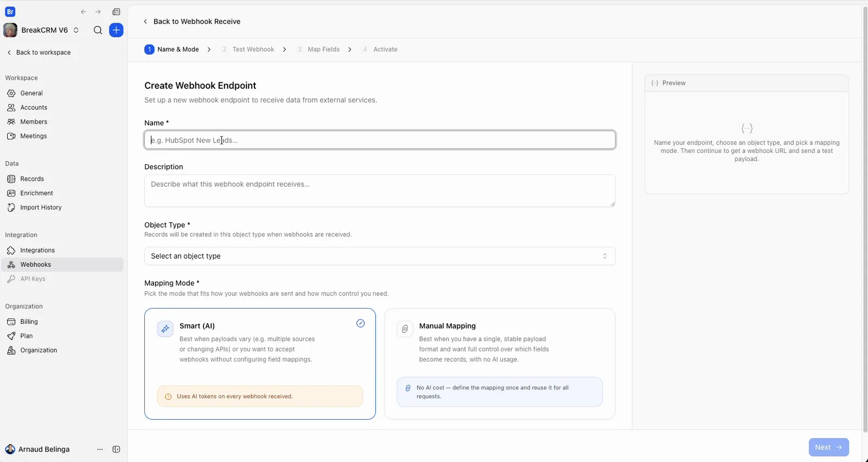Click the Description text area
This screenshot has width=868, height=462.
(380, 191)
